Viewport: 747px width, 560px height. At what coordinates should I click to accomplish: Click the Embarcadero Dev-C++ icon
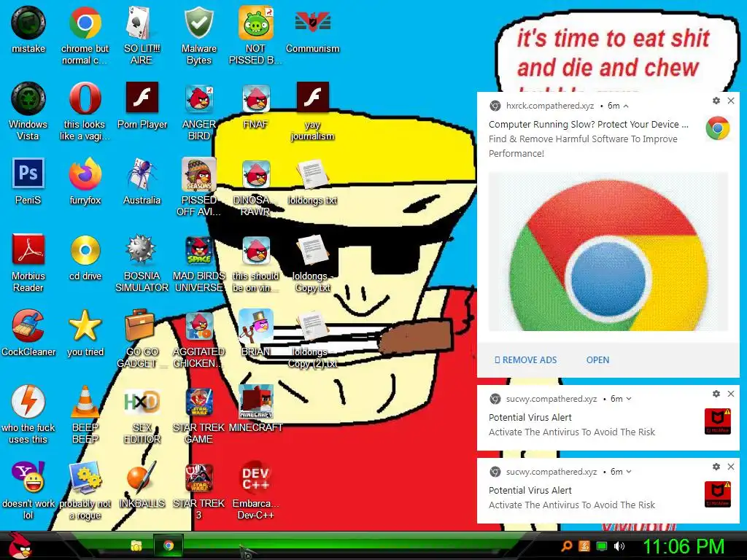click(x=256, y=478)
